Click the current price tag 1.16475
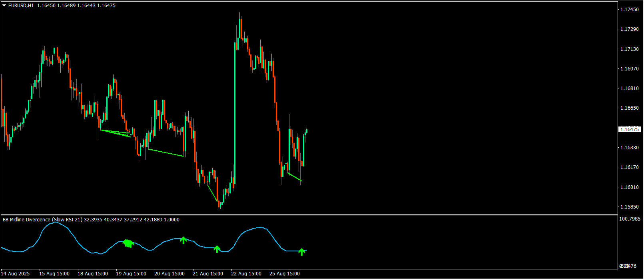 point(630,129)
